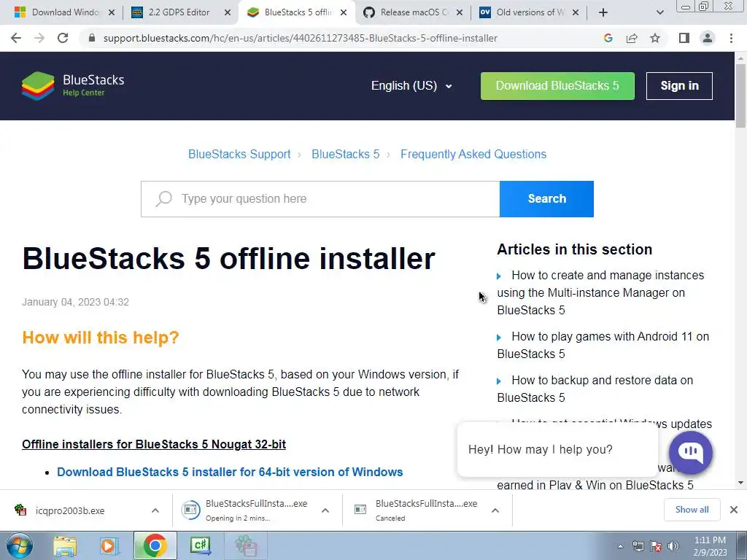Open Windows Explorer from the taskbar
Screen dimensions: 747x560
[x=65, y=545]
